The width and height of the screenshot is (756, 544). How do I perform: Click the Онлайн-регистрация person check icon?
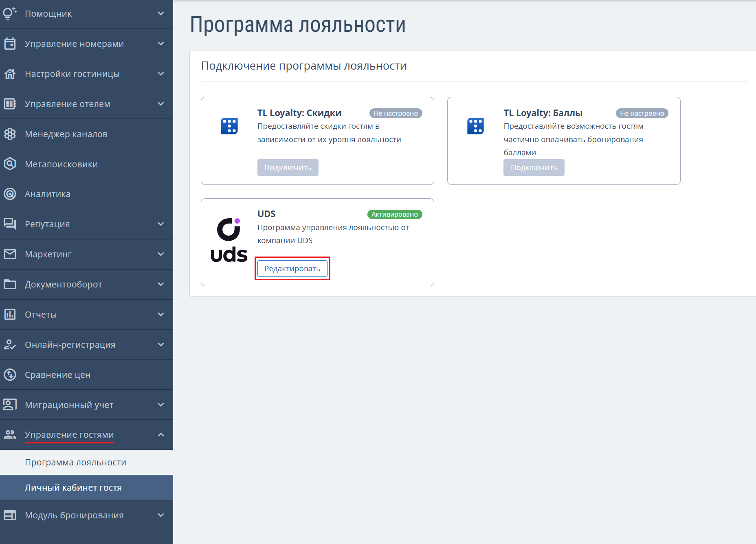point(10,344)
